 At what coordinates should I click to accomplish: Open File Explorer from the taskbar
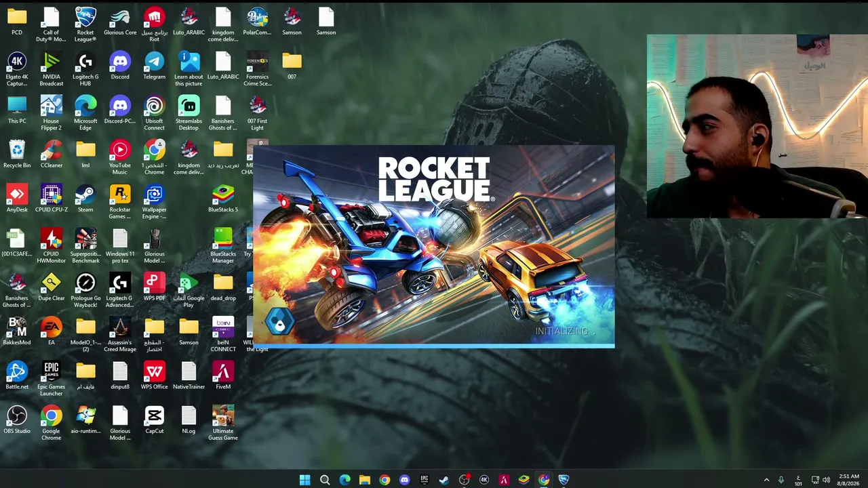365,480
